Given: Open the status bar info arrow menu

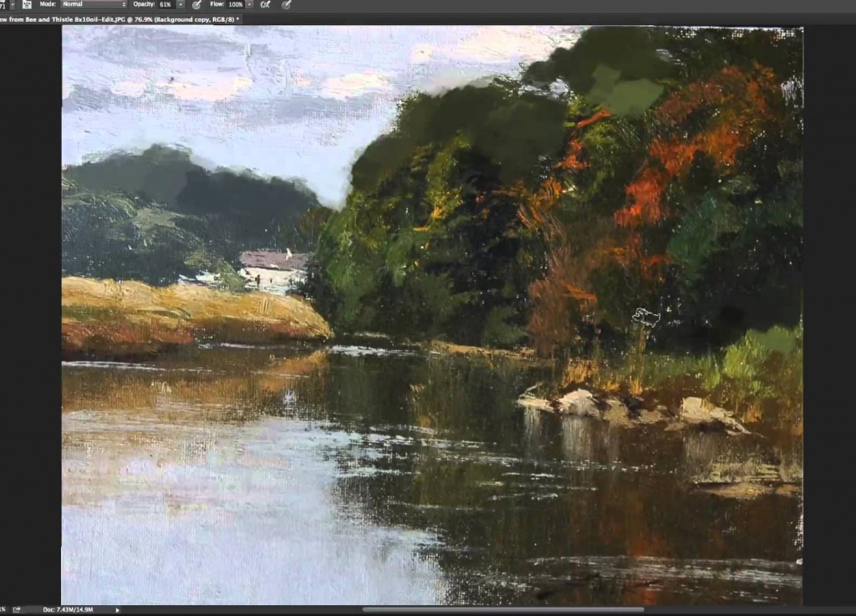Looking at the screenshot, I should pyautogui.click(x=117, y=609).
